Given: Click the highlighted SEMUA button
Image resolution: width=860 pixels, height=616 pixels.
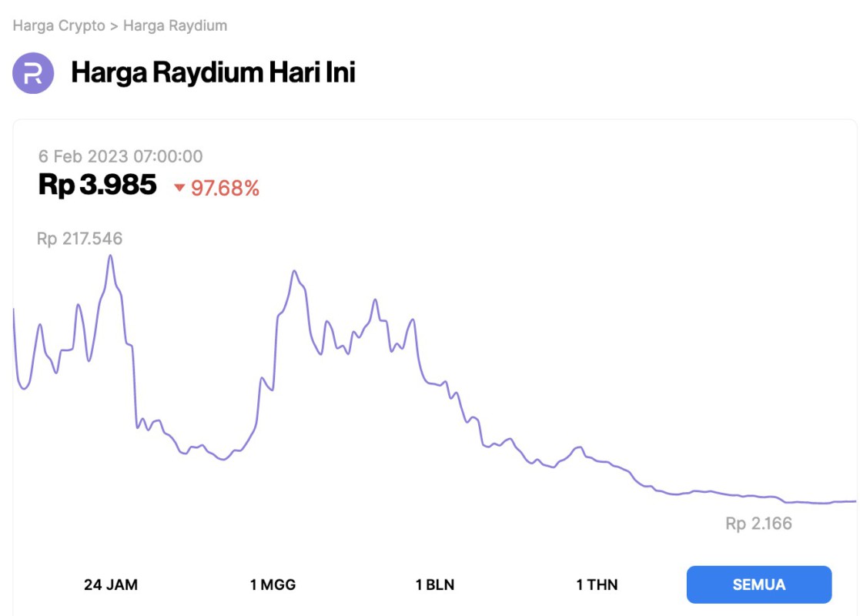Looking at the screenshot, I should pos(759,584).
